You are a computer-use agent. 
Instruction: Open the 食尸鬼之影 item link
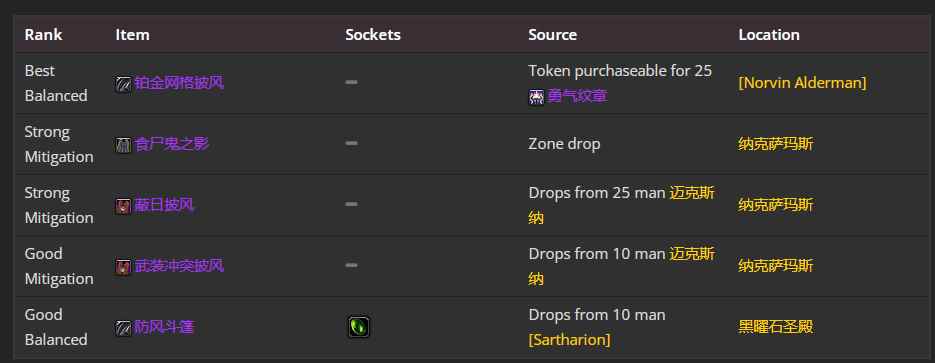(172, 144)
